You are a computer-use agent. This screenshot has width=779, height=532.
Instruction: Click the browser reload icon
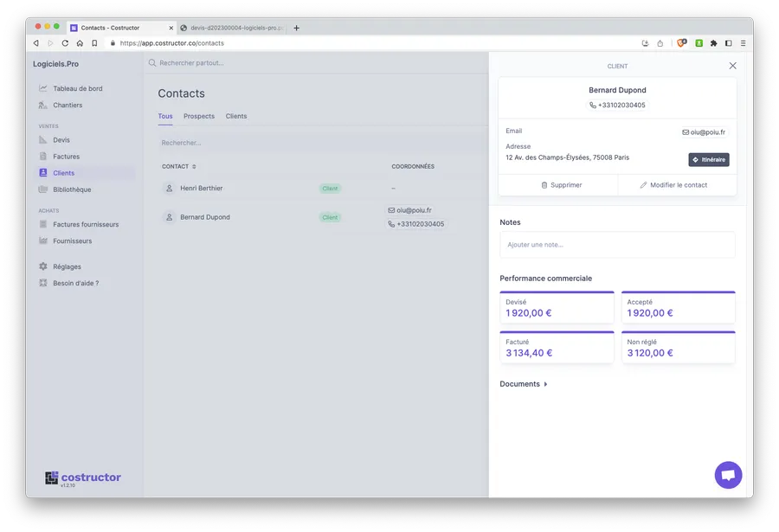tap(65, 42)
